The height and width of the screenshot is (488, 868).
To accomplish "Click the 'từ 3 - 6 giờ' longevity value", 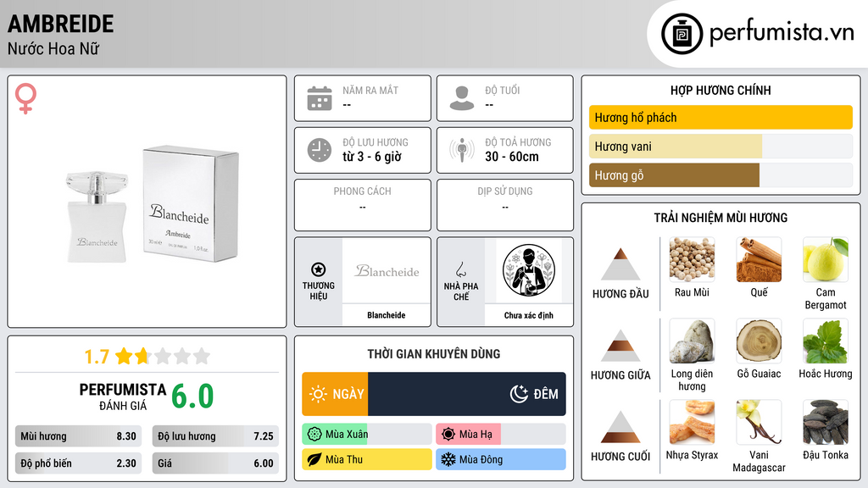I will (x=372, y=157).
